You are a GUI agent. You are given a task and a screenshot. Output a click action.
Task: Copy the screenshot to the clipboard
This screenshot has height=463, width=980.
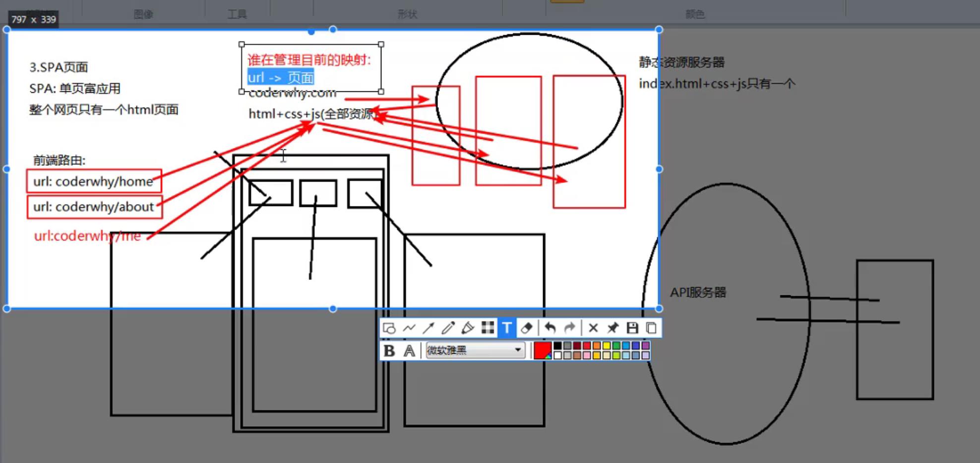(x=651, y=328)
